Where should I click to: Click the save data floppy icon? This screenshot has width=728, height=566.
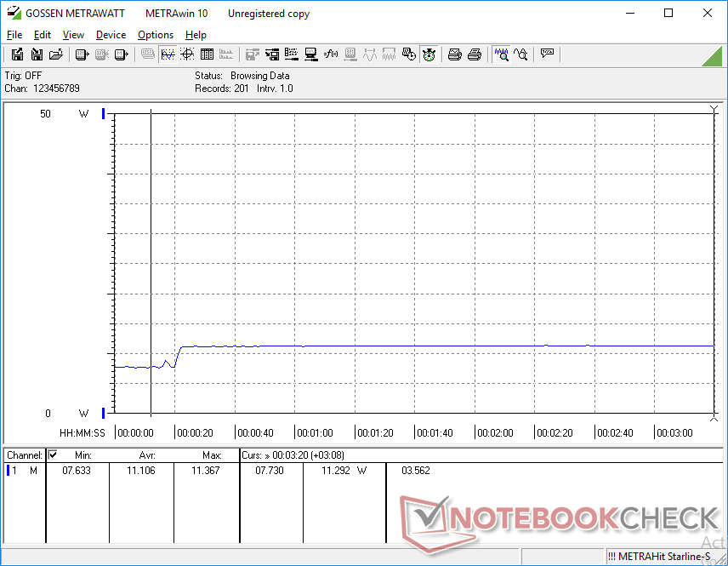[x=17, y=54]
